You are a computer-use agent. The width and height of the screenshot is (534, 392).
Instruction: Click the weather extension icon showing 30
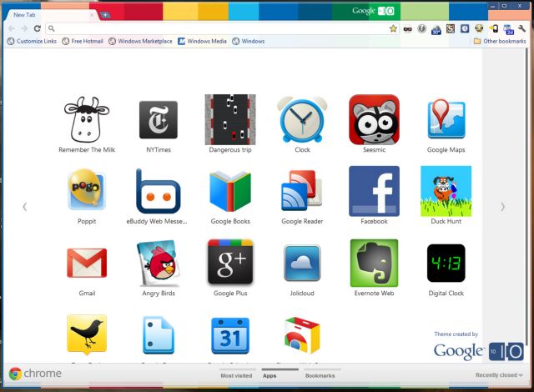(436, 29)
